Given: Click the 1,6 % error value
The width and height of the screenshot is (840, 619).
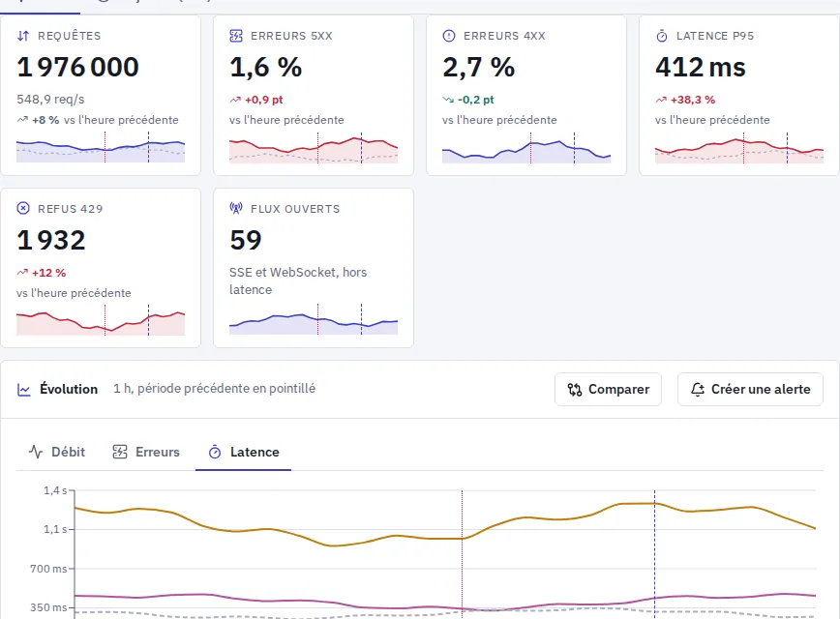Looking at the screenshot, I should tap(266, 68).
